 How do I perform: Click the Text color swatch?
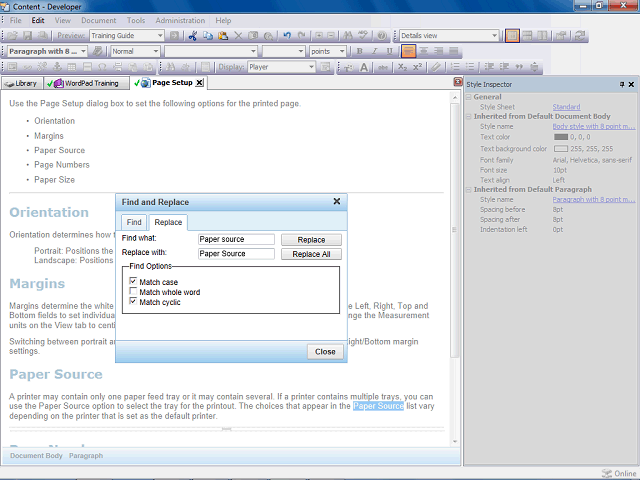(561, 137)
